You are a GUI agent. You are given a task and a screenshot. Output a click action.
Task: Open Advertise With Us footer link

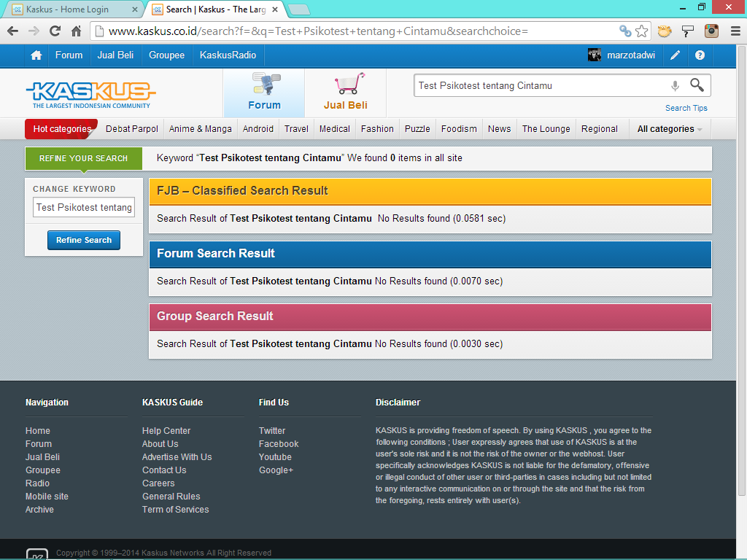(x=177, y=457)
